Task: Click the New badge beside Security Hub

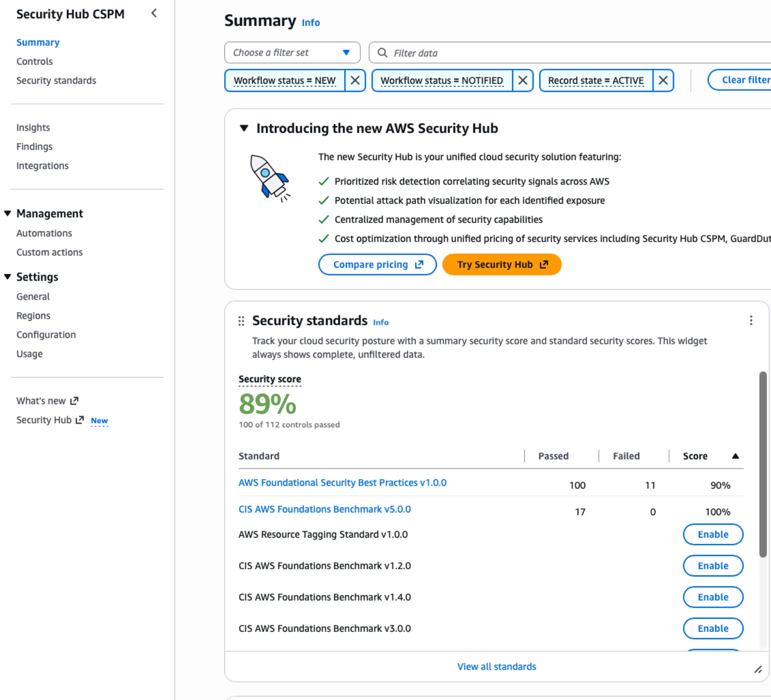Action: point(99,420)
